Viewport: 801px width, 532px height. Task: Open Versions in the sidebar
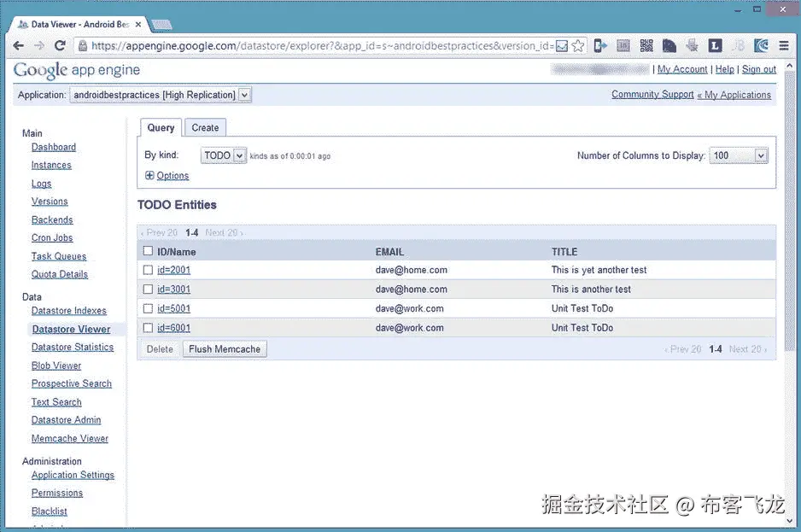pos(50,202)
